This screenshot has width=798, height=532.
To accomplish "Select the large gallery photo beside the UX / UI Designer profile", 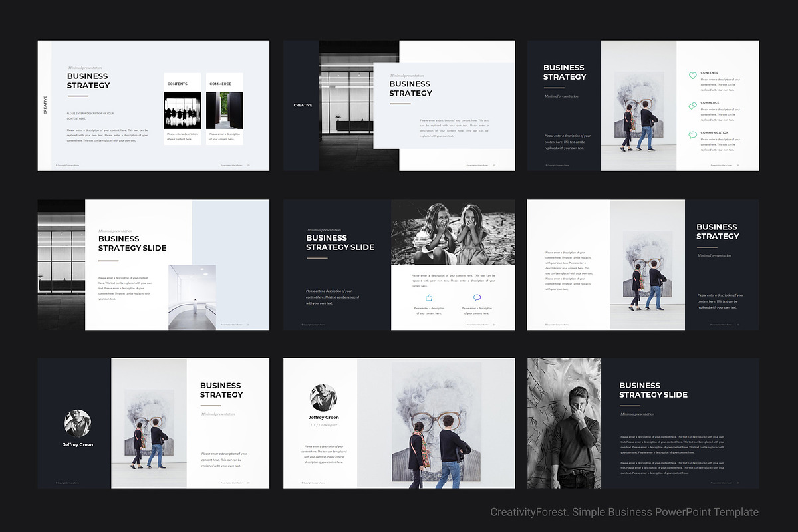I will click(x=436, y=424).
